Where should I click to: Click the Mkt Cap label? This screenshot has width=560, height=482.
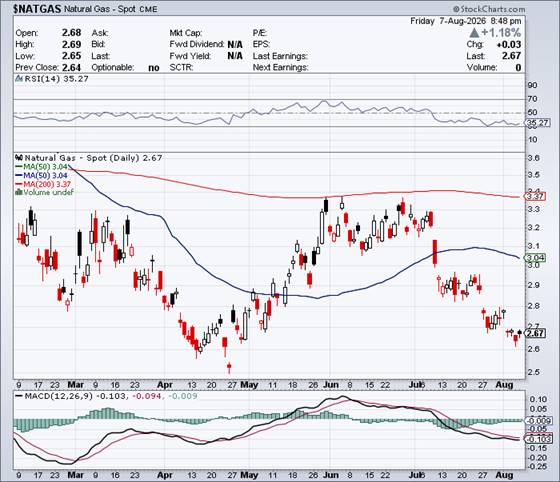pos(186,32)
